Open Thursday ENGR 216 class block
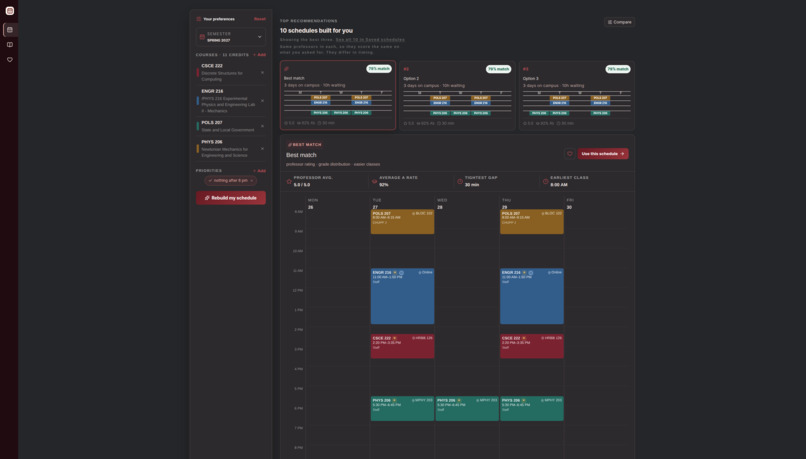806x459 pixels. click(x=532, y=296)
